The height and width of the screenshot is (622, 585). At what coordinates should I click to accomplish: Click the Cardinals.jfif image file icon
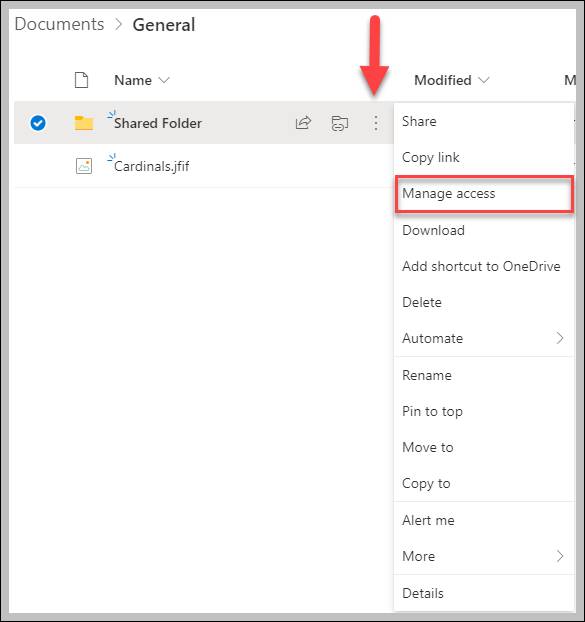84,166
